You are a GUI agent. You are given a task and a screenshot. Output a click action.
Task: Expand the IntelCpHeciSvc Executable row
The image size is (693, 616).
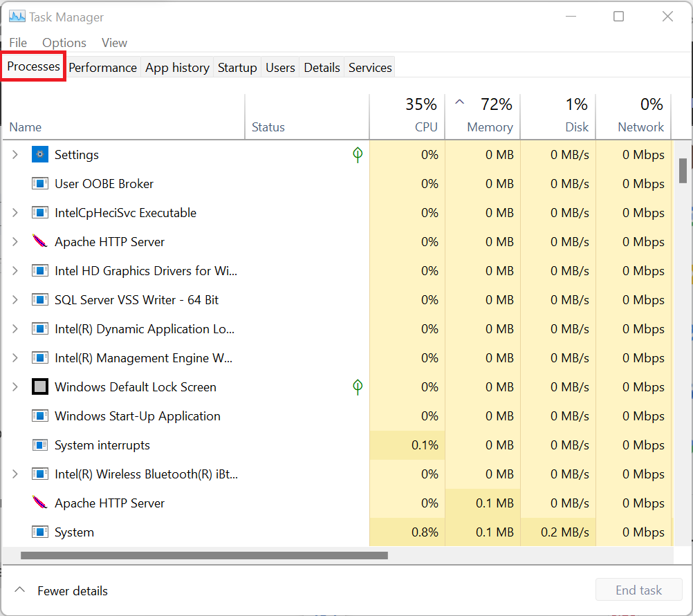pos(15,213)
